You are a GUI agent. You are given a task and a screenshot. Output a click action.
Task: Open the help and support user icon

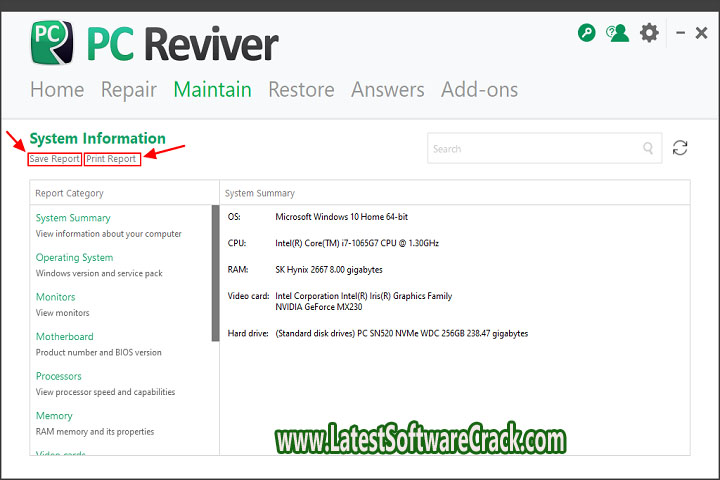click(x=617, y=33)
